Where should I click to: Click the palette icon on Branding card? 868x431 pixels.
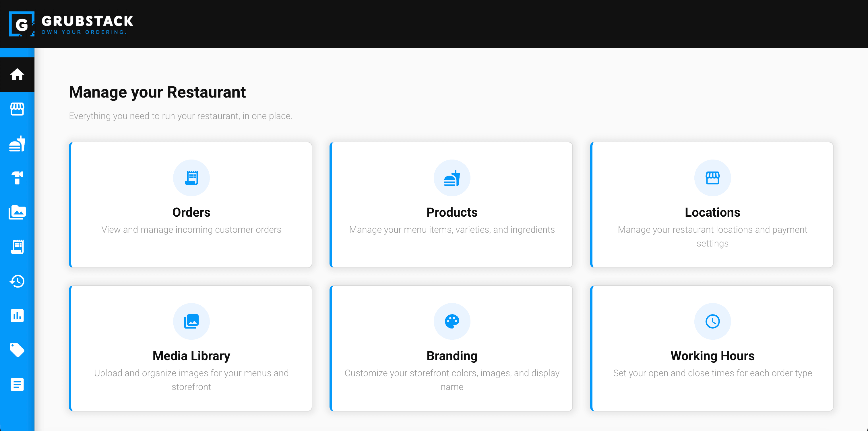[x=452, y=321]
